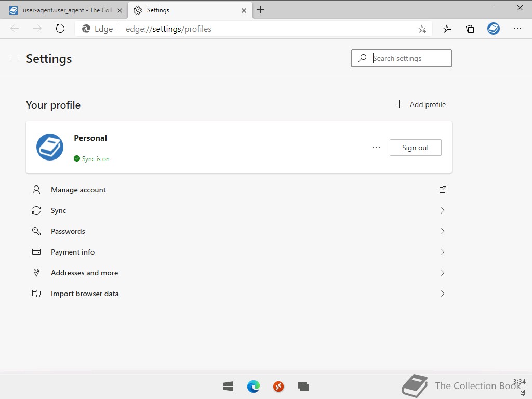Open a new tab with plus button
This screenshot has height=399, width=532.
click(261, 10)
